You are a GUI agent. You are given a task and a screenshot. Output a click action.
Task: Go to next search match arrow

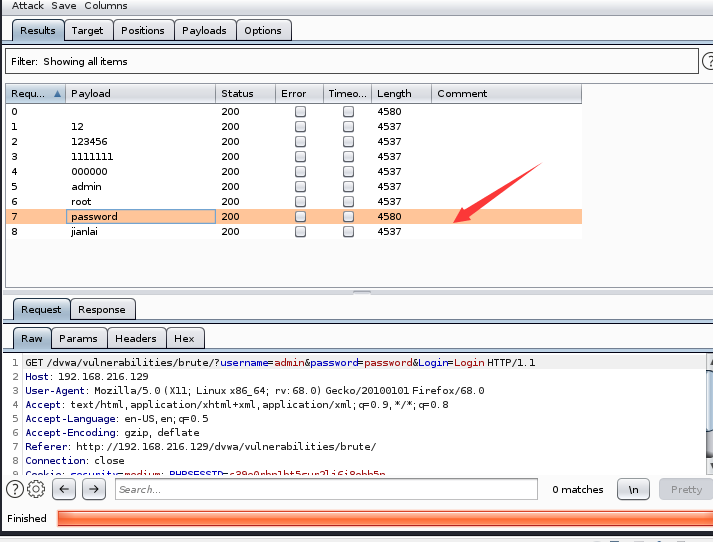[94, 489]
